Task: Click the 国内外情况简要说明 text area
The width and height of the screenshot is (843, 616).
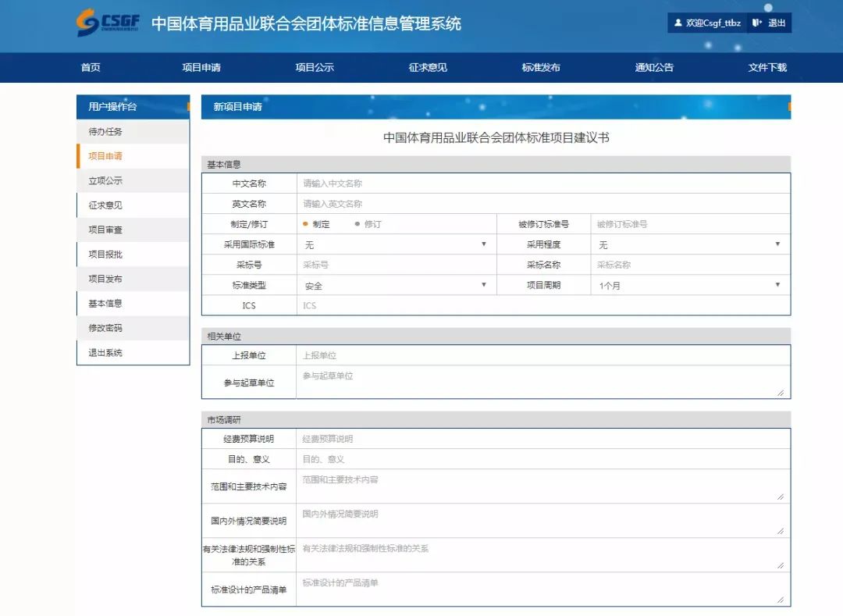Action: click(543, 521)
